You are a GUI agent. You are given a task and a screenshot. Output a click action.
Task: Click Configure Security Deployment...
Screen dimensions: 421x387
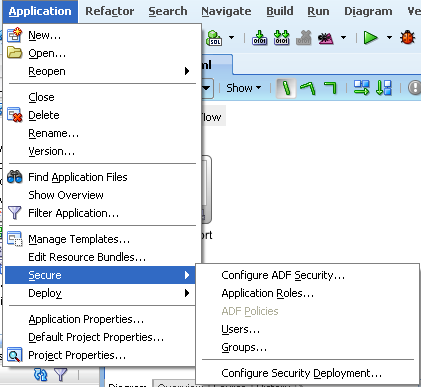(307, 373)
